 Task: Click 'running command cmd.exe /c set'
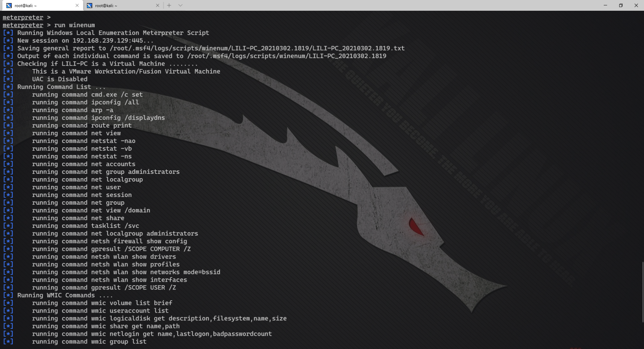tap(87, 95)
